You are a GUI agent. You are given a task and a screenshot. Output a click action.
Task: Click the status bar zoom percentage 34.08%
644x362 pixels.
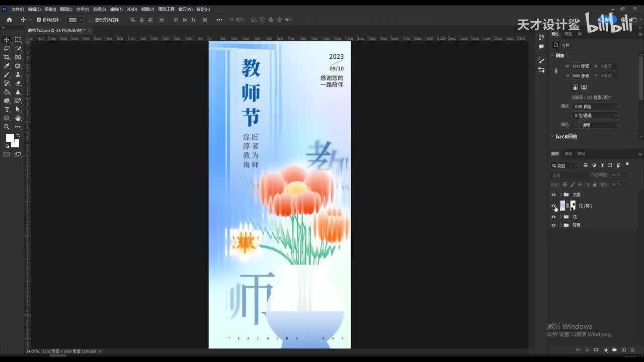pyautogui.click(x=32, y=351)
